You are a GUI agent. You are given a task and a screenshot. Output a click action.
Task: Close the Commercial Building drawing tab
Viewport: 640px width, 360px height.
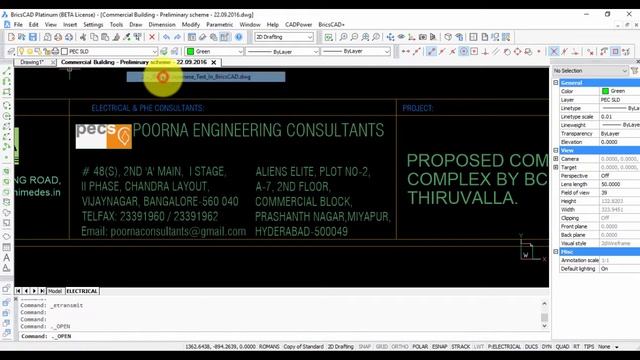coord(213,62)
